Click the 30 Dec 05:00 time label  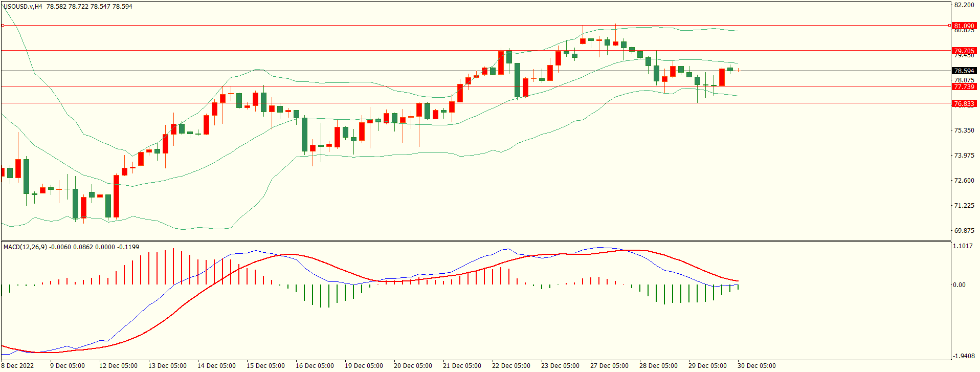point(756,366)
